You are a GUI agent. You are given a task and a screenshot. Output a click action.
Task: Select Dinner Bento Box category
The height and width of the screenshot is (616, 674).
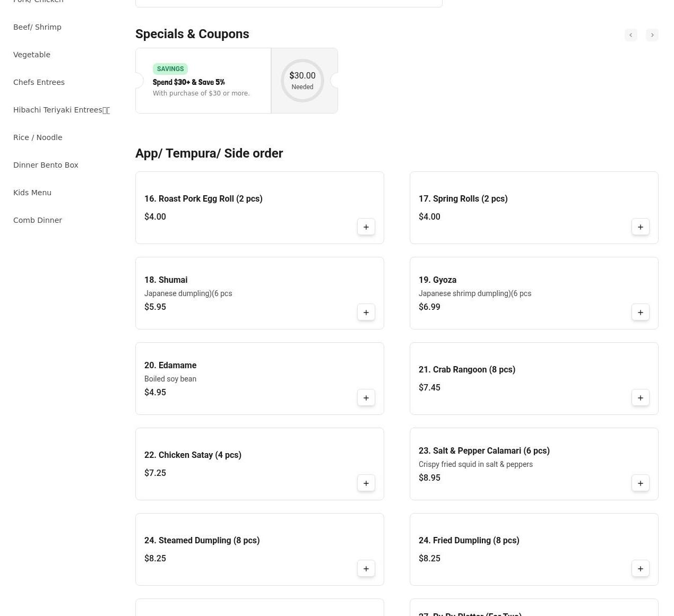[46, 165]
